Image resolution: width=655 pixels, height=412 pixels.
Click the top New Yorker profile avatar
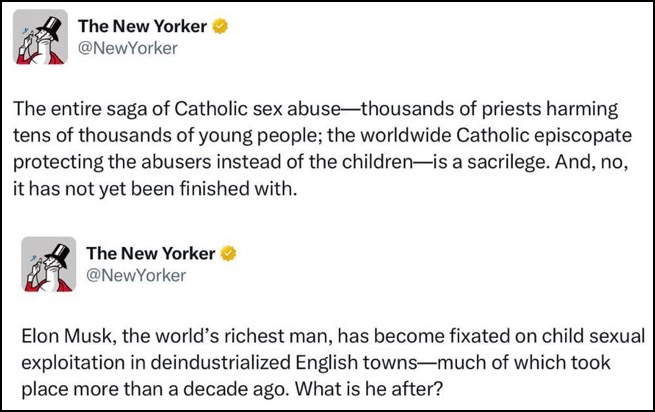pyautogui.click(x=41, y=37)
